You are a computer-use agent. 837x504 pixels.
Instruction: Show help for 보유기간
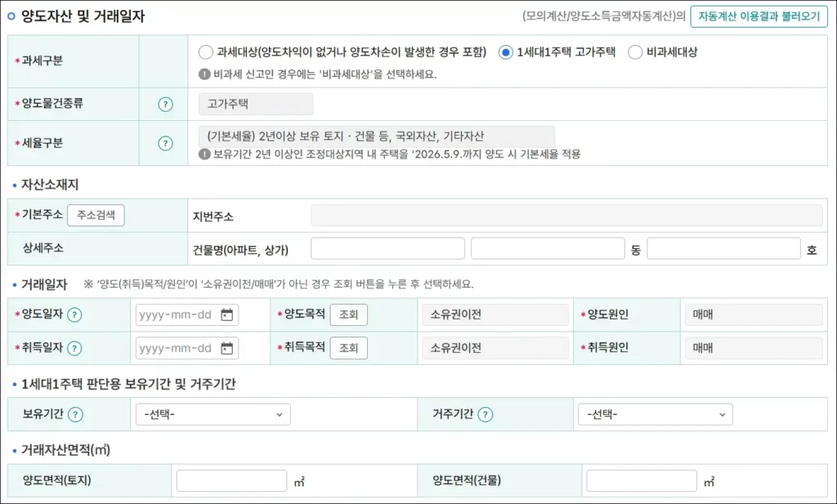point(76,414)
